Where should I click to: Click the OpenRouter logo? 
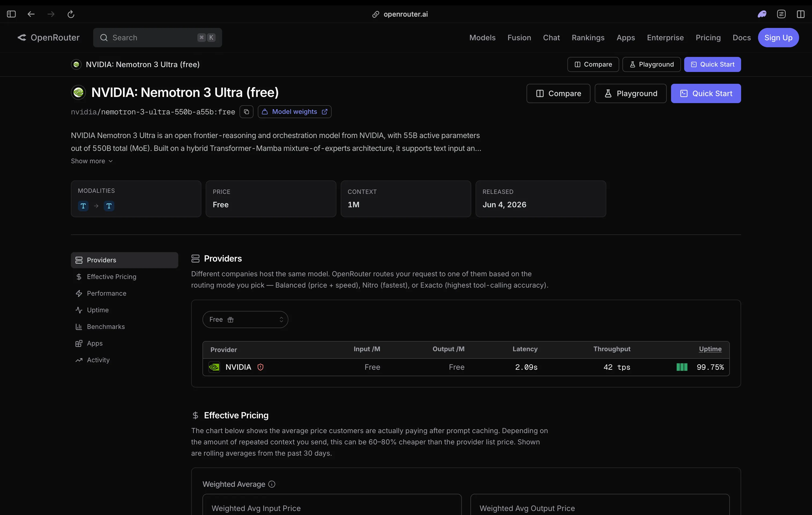coord(49,37)
